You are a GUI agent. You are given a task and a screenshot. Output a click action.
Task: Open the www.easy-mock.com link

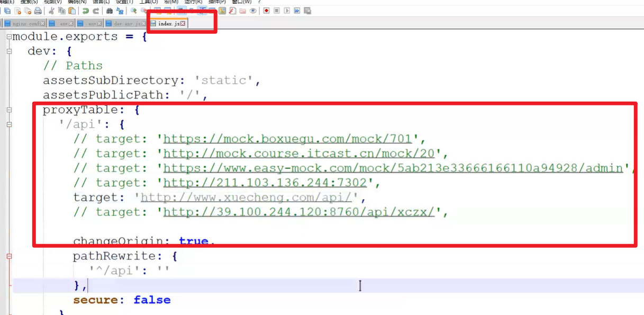pos(393,168)
